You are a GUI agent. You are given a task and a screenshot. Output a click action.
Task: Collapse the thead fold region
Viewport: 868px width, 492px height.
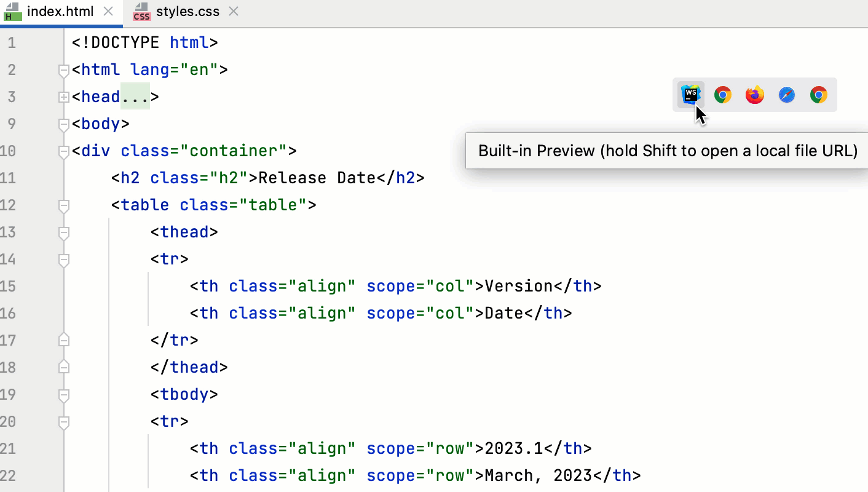click(63, 233)
